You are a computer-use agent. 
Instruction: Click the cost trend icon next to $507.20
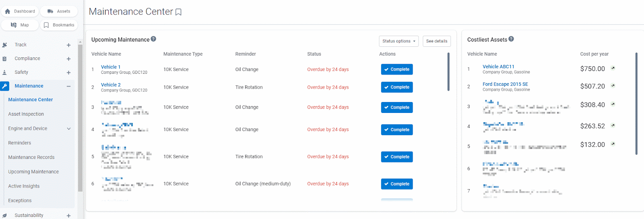(613, 86)
